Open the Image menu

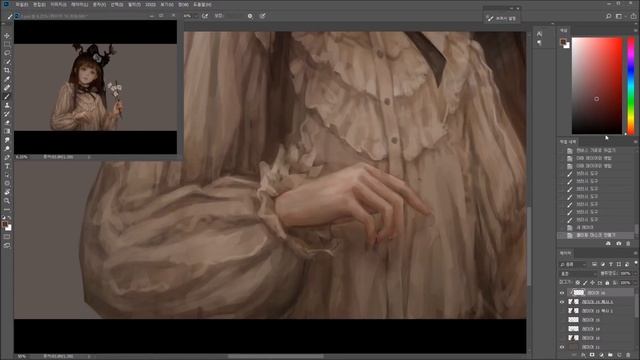pyautogui.click(x=58, y=4)
